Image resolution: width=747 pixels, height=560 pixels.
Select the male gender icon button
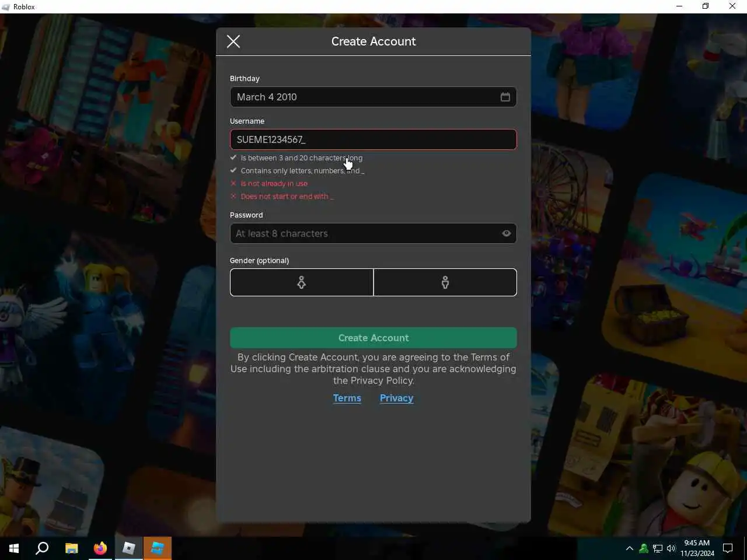(x=445, y=282)
